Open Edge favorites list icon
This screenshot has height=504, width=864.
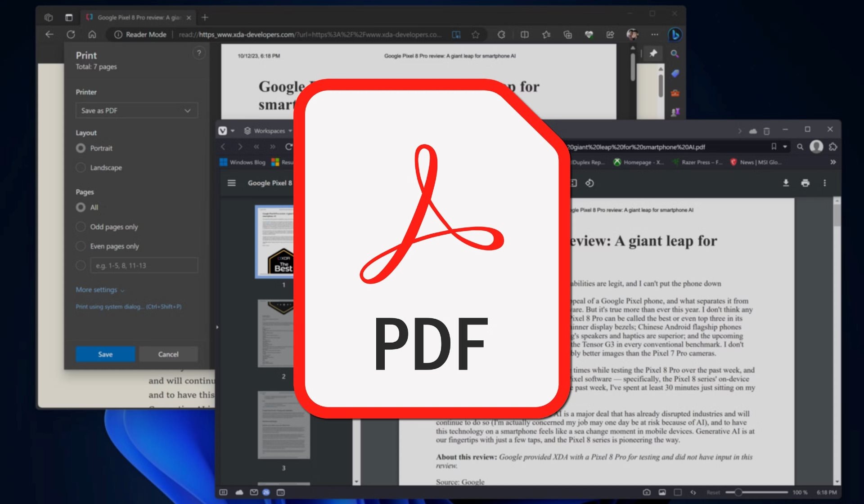coord(546,35)
